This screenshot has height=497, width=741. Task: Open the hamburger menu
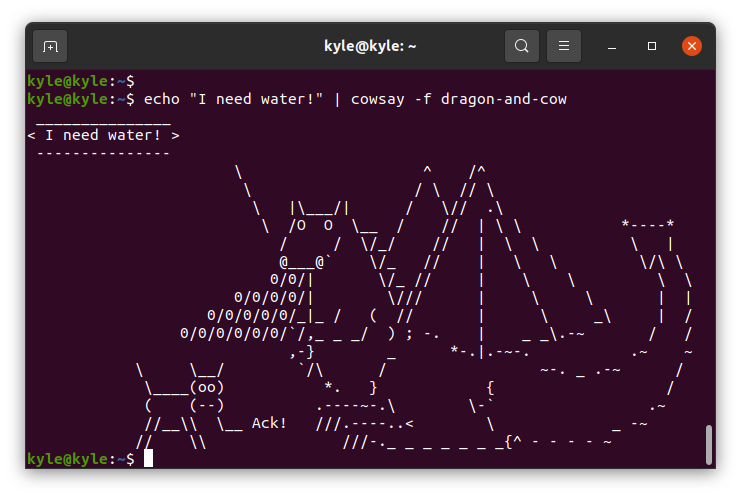[x=564, y=46]
